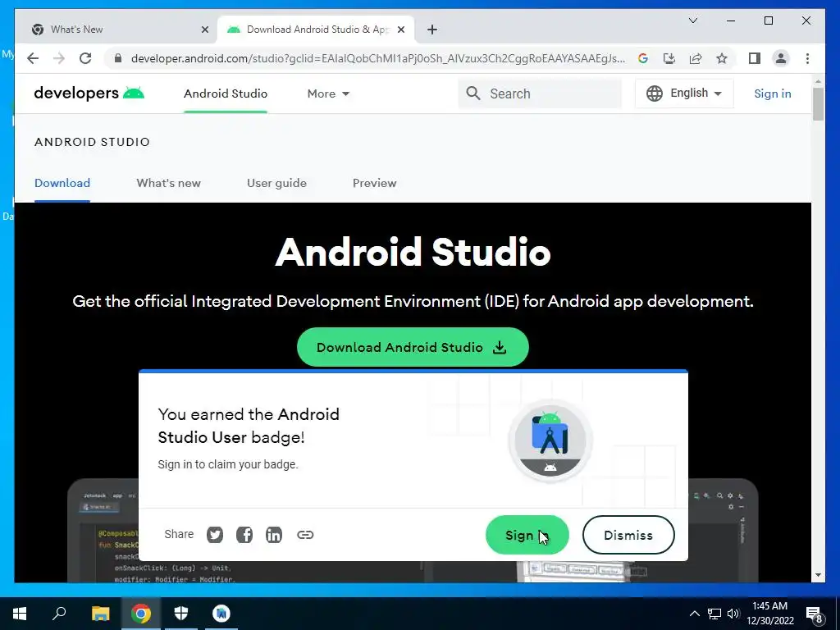This screenshot has height=630, width=840.
Task: Share badge on LinkedIn
Action: [274, 535]
